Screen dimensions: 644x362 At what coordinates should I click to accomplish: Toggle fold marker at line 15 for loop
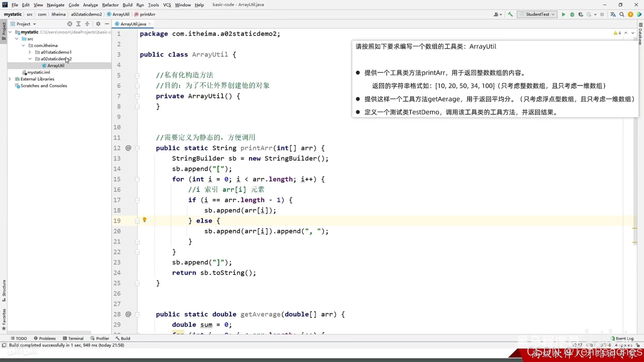(137, 179)
